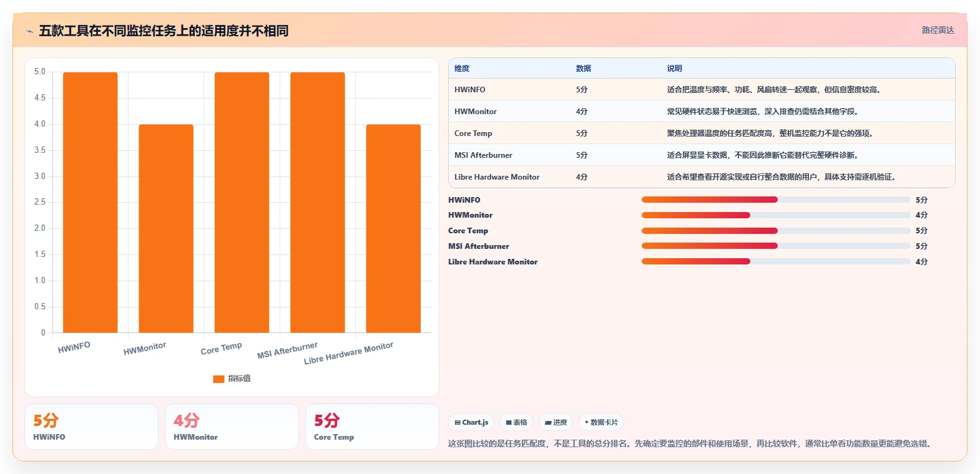
Task: Click the HWMonitor progress bar
Action: 776,215
